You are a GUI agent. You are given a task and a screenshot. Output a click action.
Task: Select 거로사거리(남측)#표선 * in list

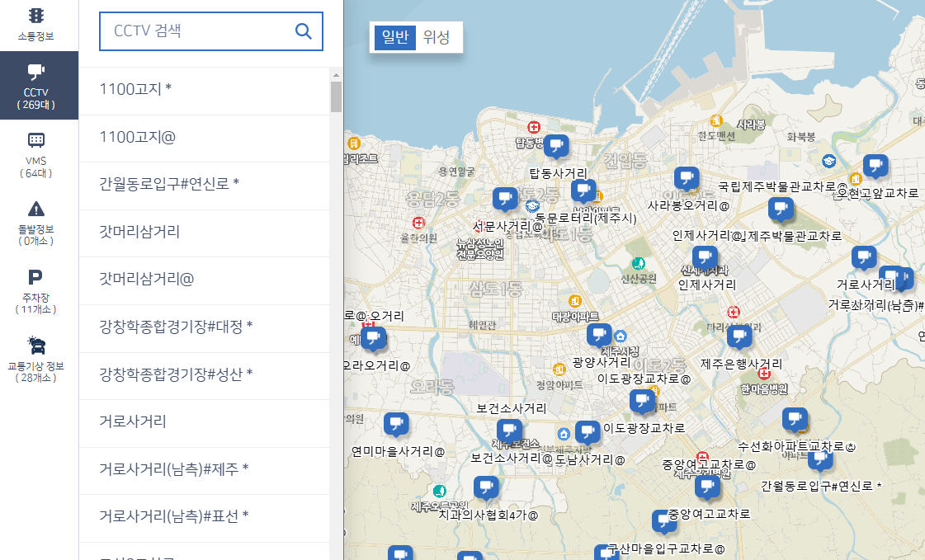pyautogui.click(x=204, y=518)
